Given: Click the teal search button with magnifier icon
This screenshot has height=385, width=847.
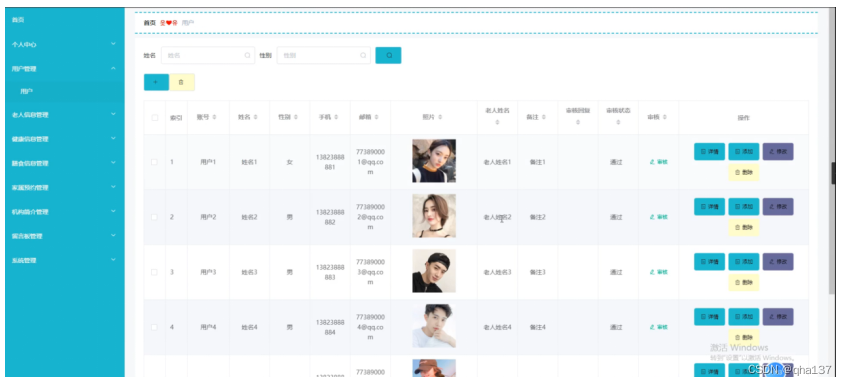Looking at the screenshot, I should [388, 55].
